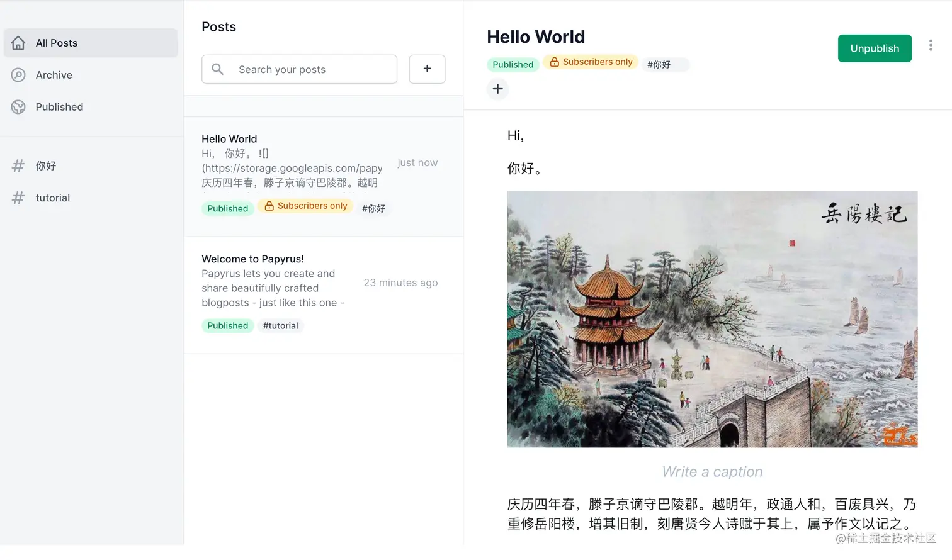This screenshot has width=952, height=560.
Task: Click lock icon in the post header badge
Action: point(554,62)
